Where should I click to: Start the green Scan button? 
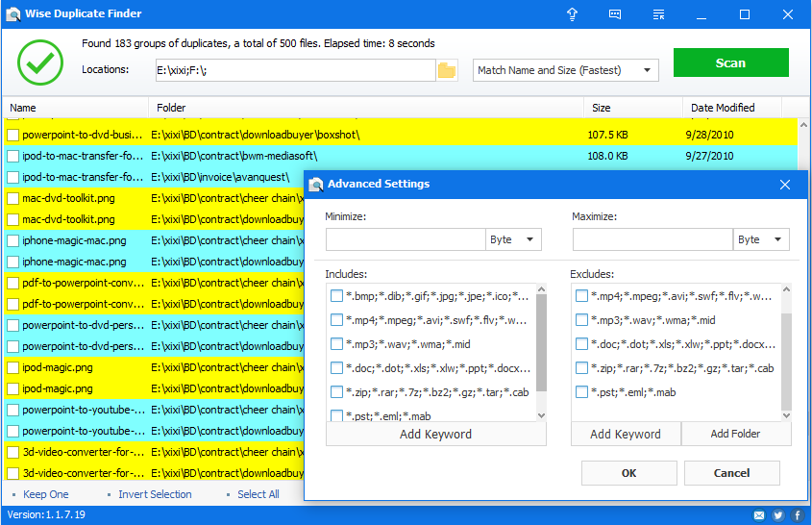(x=730, y=62)
